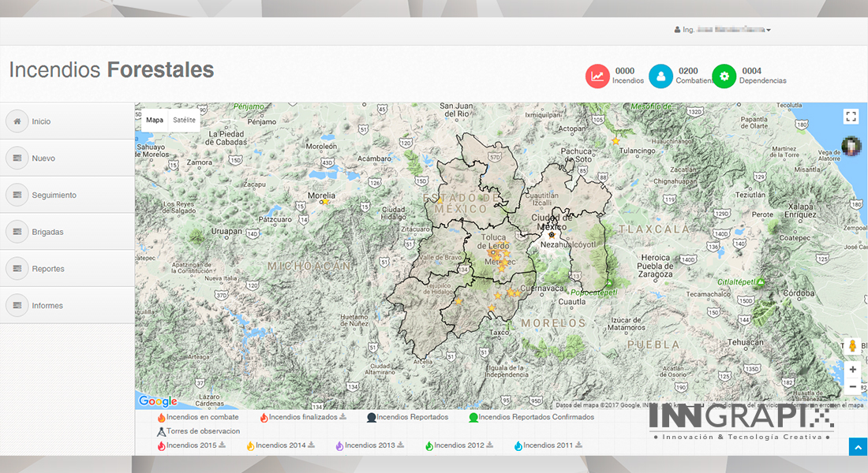Toggle fullscreen map view
Image resolution: width=868 pixels, height=473 pixels.
(x=851, y=117)
